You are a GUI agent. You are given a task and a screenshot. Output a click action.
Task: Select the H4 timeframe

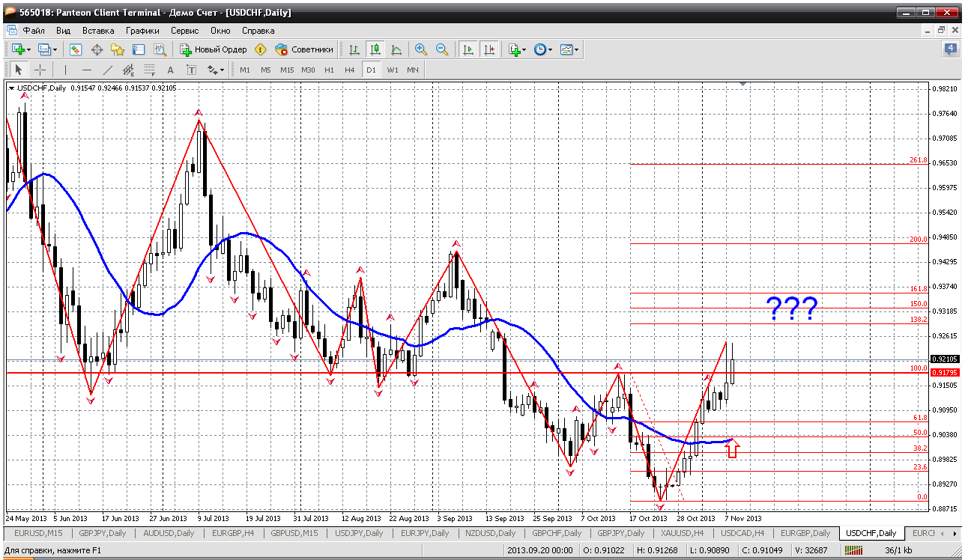pyautogui.click(x=349, y=70)
